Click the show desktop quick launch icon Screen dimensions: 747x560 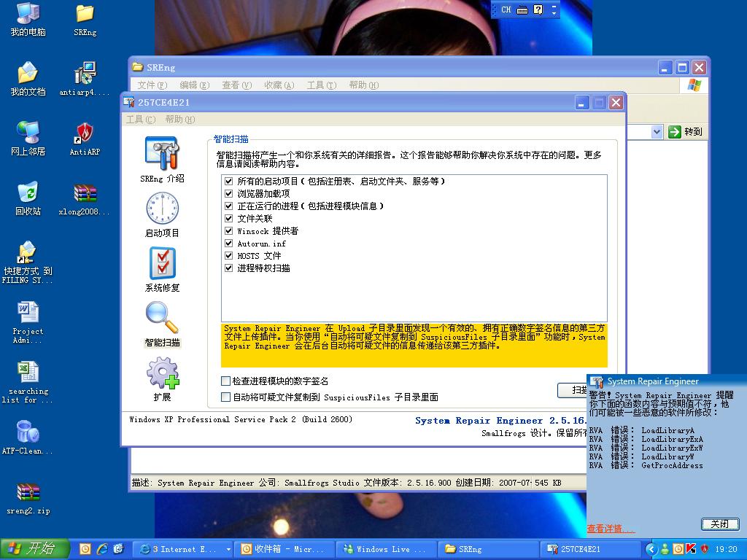point(118,549)
